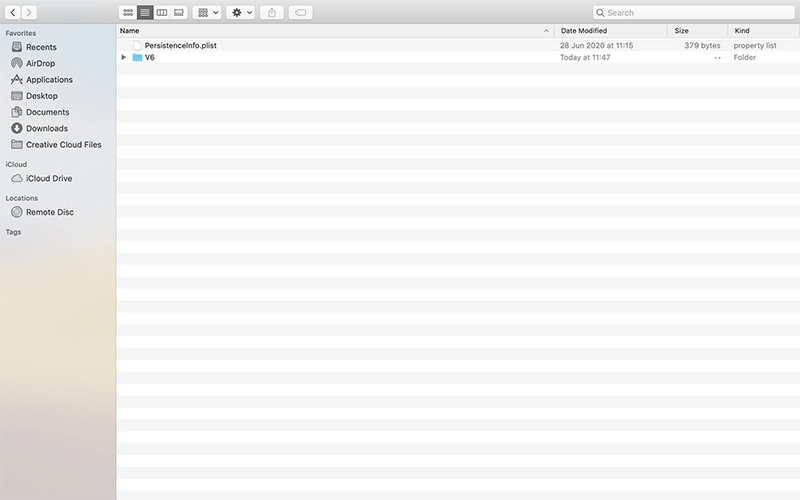
Task: Click the property list kind cell
Action: [755, 45]
